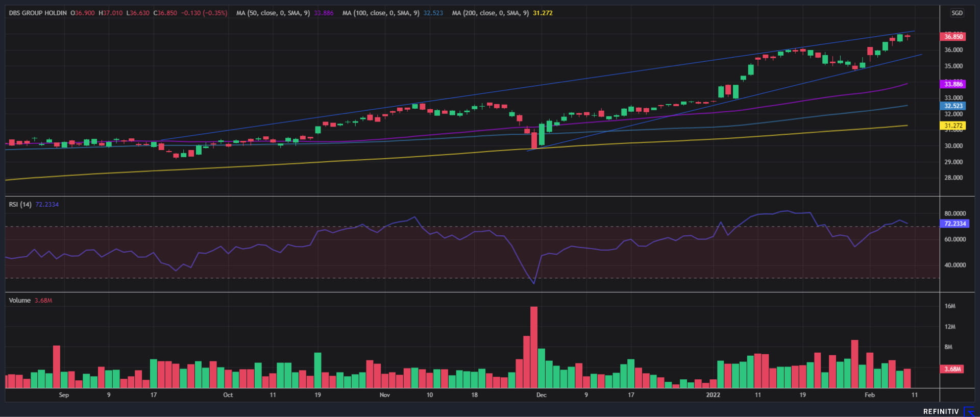Image resolution: width=980 pixels, height=417 pixels.
Task: Open the MA 200 indicator legend
Action: (490, 13)
